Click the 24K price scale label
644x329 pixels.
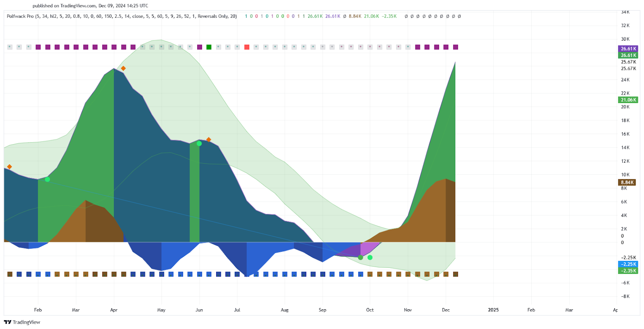(625, 80)
